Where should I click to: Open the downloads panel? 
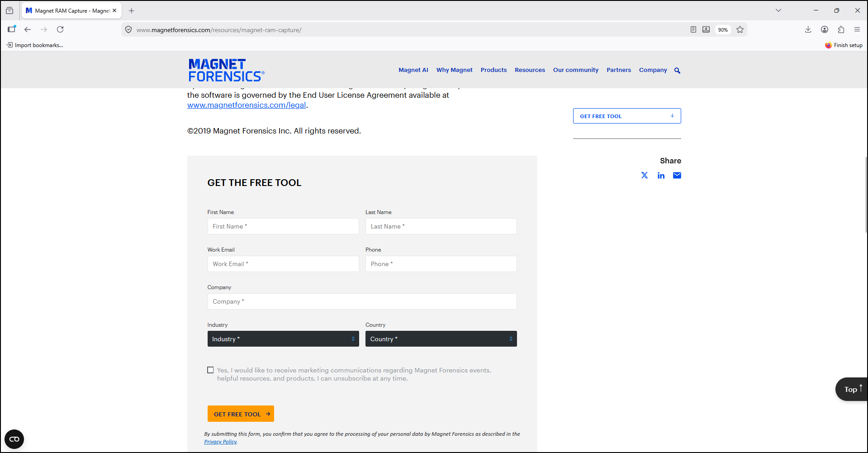pos(808,29)
